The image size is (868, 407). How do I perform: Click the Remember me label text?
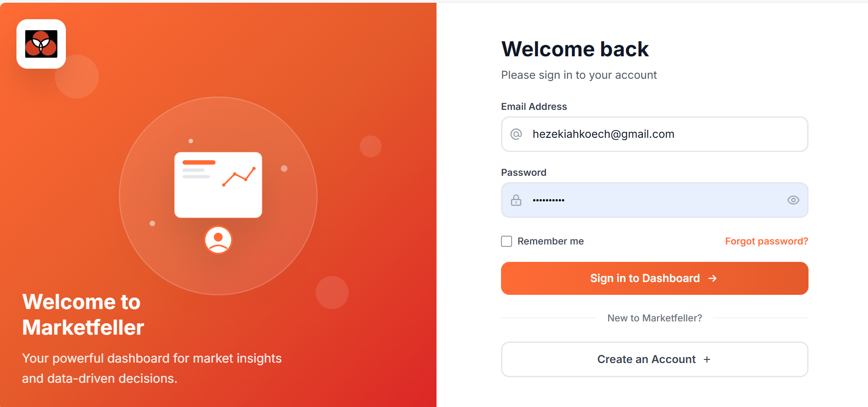(550, 241)
